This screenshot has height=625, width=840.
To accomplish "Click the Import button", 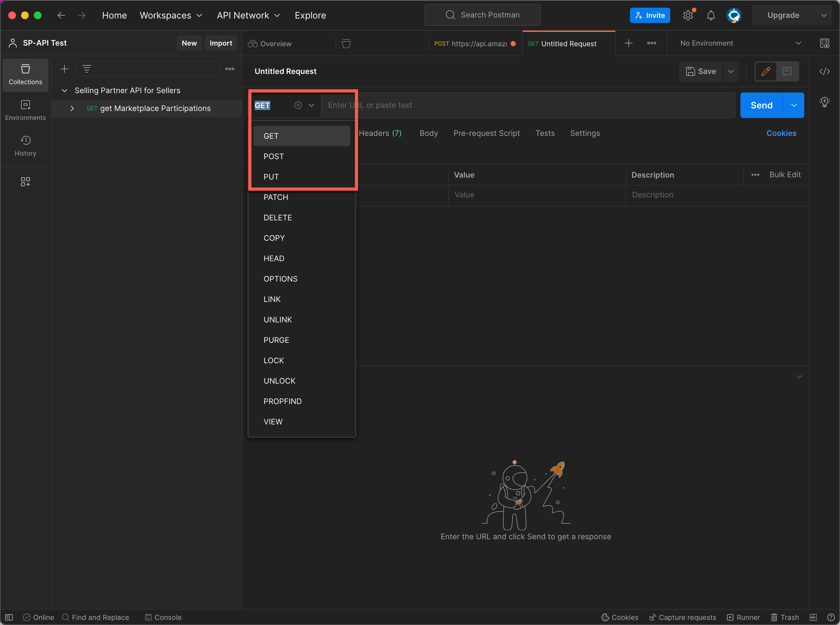I will [221, 43].
